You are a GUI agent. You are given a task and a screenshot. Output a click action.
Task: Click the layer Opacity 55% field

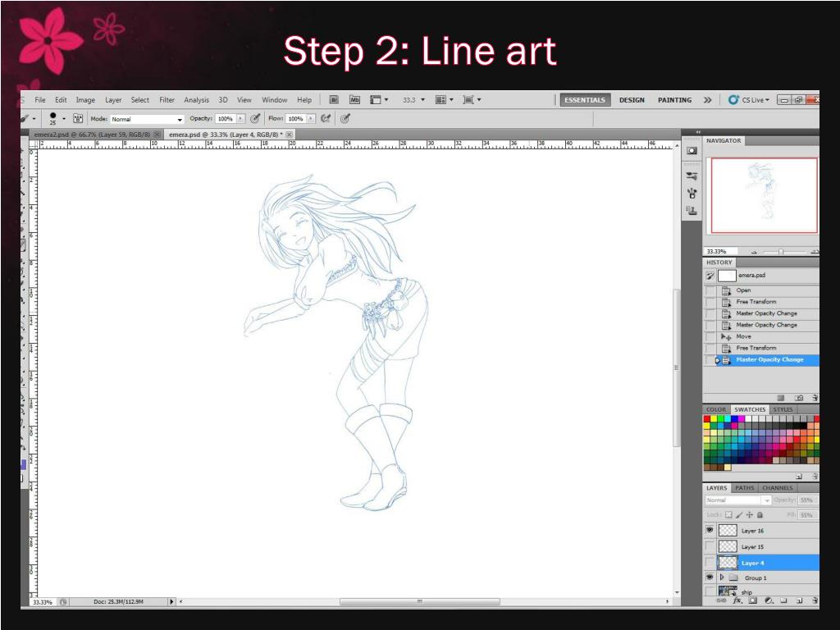tap(806, 500)
